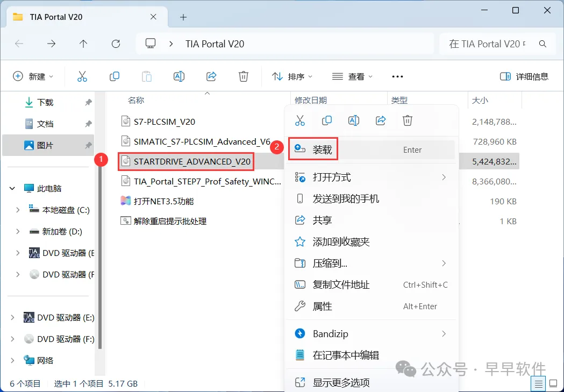Open the three-dots more options menu
The height and width of the screenshot is (392, 564).
click(x=397, y=76)
